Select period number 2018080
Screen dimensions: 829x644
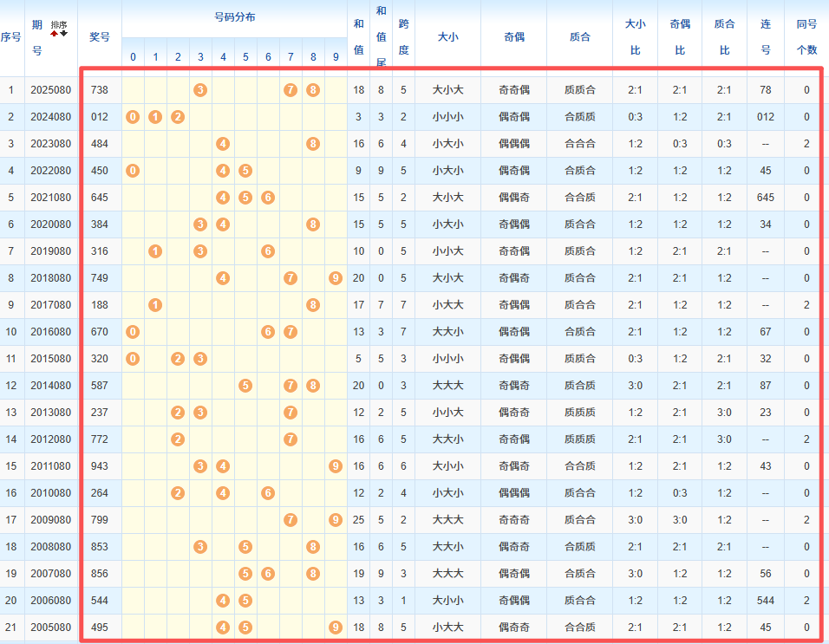[x=51, y=278]
